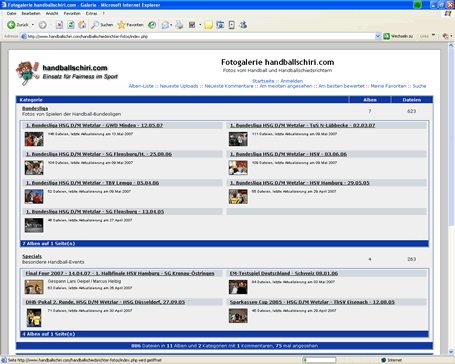Go to the browser home page
Image resolution: width=455 pixels, height=364 pixels.
coord(82,25)
